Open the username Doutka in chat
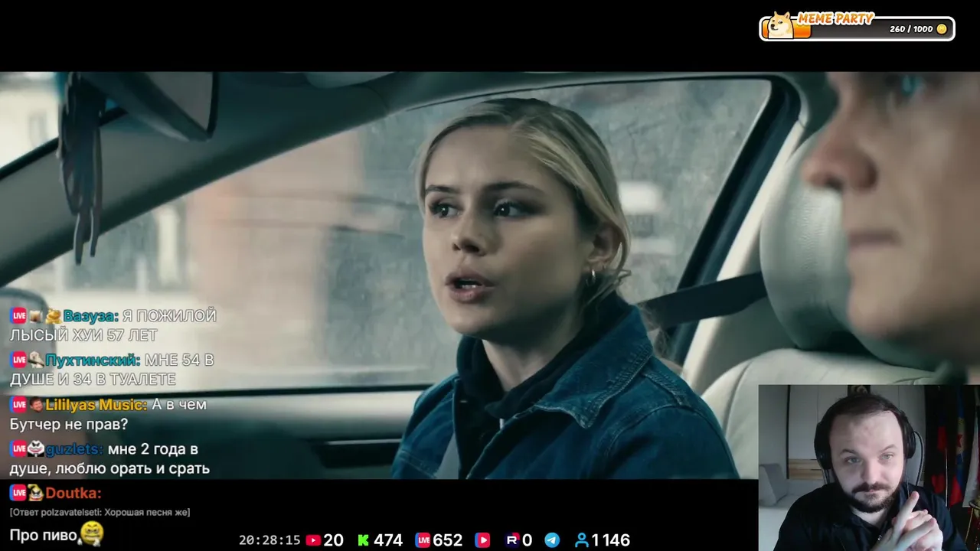Viewport: 980px width, 551px height. [x=73, y=493]
